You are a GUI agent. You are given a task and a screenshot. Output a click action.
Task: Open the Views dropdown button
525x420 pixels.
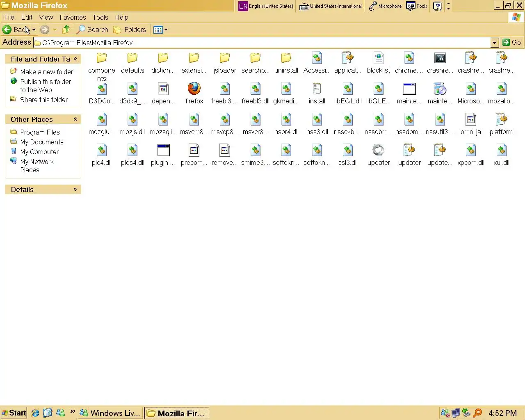coord(160,30)
